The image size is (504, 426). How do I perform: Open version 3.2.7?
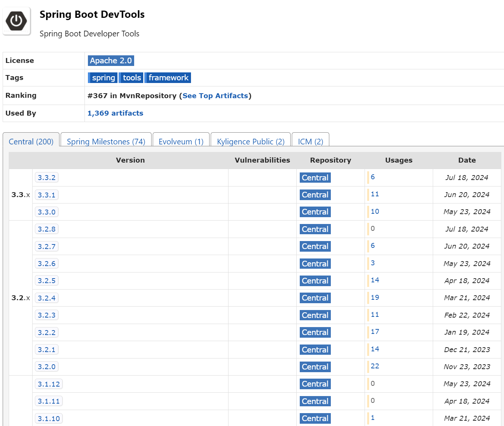[47, 246]
